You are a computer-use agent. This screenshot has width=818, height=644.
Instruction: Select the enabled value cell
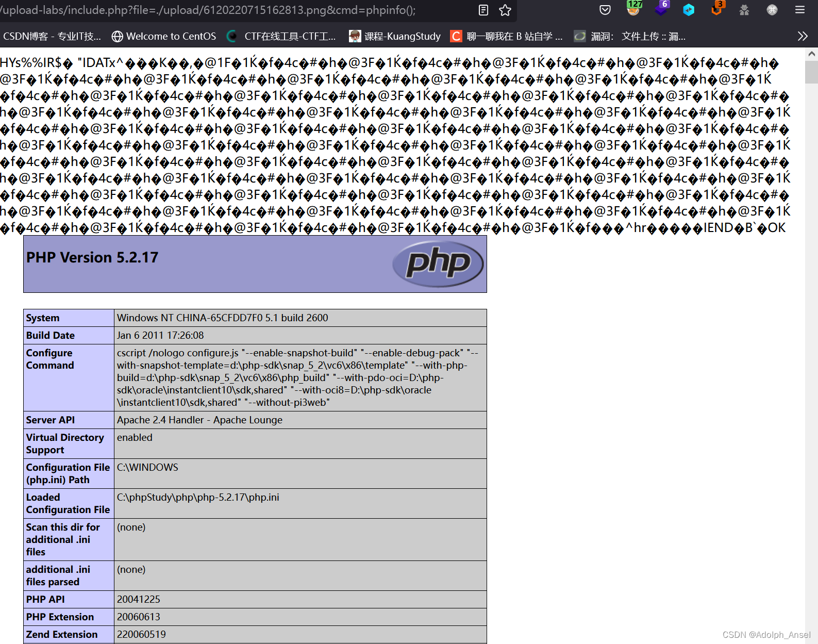[x=301, y=444]
